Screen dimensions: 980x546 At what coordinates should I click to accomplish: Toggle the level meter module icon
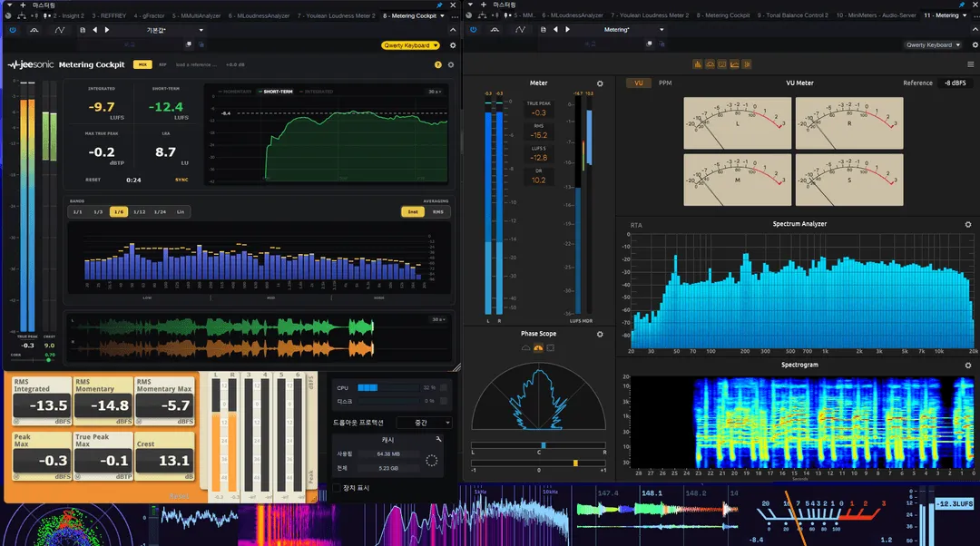[x=698, y=64]
